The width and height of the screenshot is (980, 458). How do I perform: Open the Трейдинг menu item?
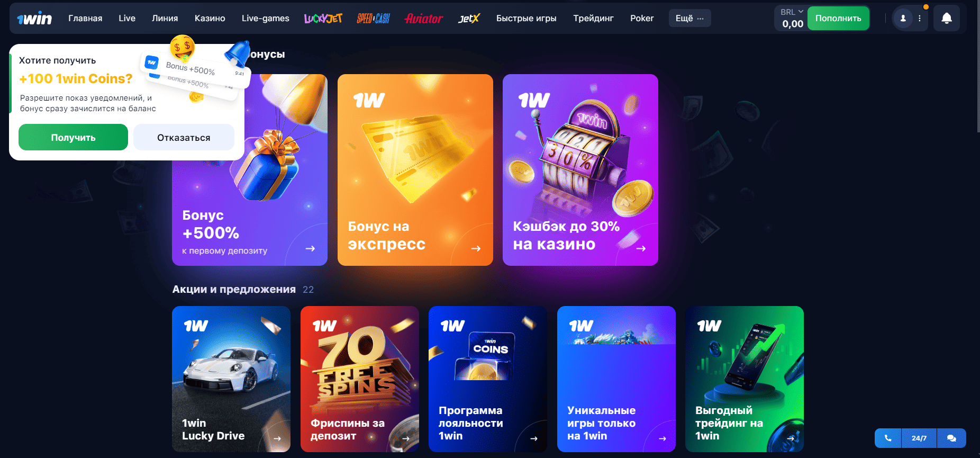(x=593, y=18)
